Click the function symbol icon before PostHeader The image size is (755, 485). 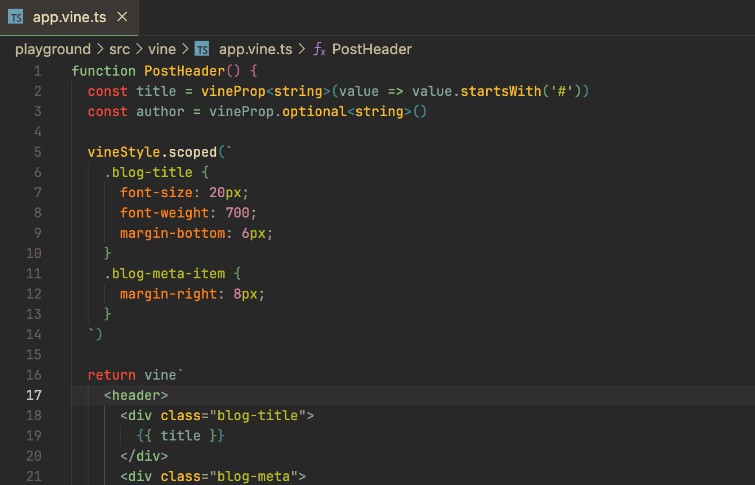pyautogui.click(x=320, y=49)
